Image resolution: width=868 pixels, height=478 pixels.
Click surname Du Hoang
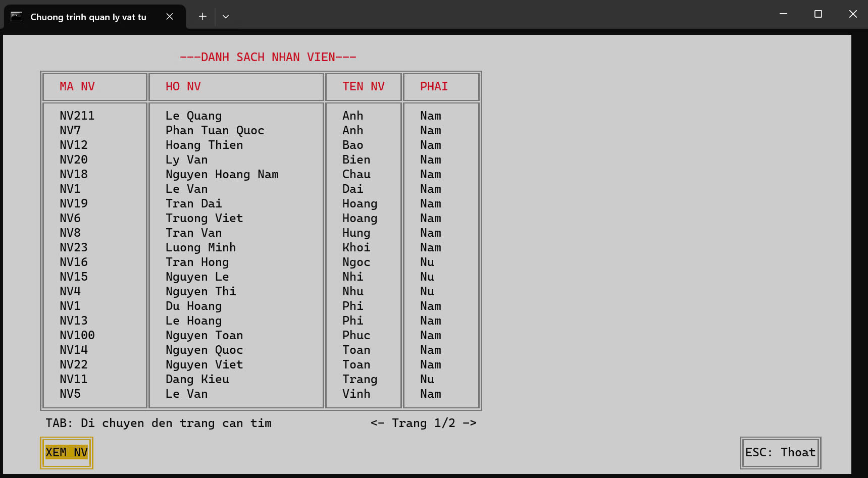pos(194,306)
